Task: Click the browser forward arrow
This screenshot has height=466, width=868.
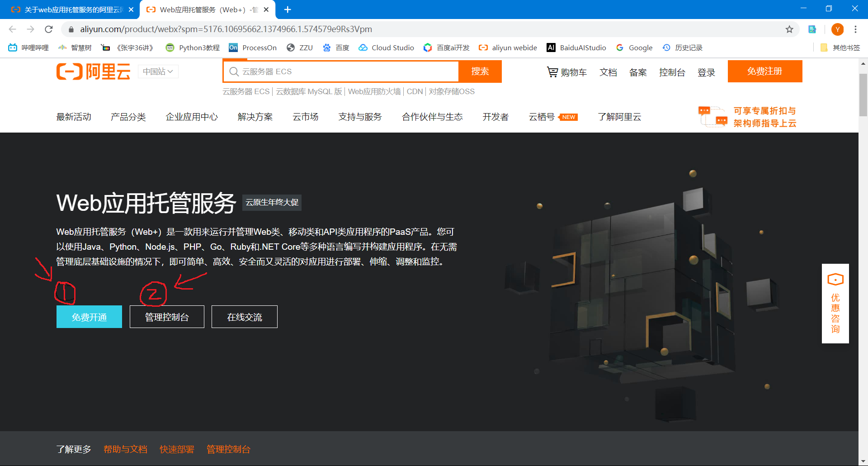Action: pos(30,29)
